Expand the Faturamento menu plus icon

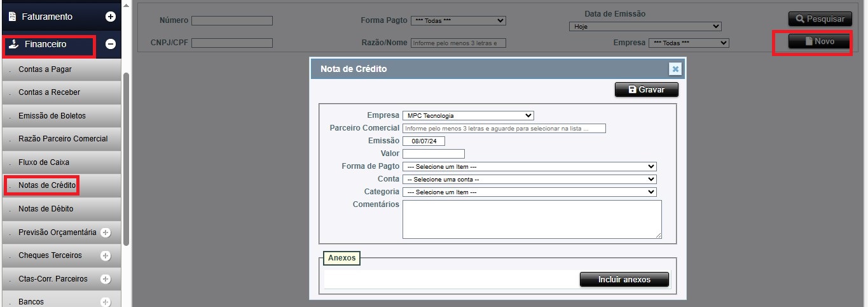click(110, 17)
